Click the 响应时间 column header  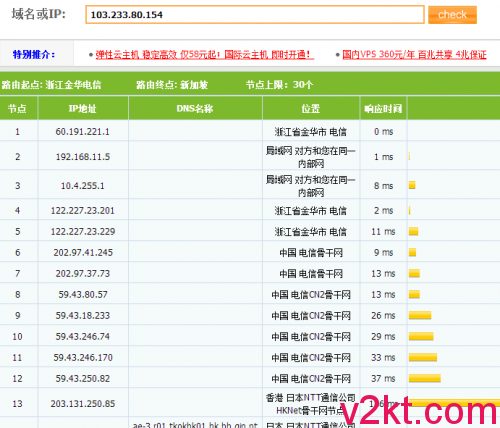(x=383, y=108)
